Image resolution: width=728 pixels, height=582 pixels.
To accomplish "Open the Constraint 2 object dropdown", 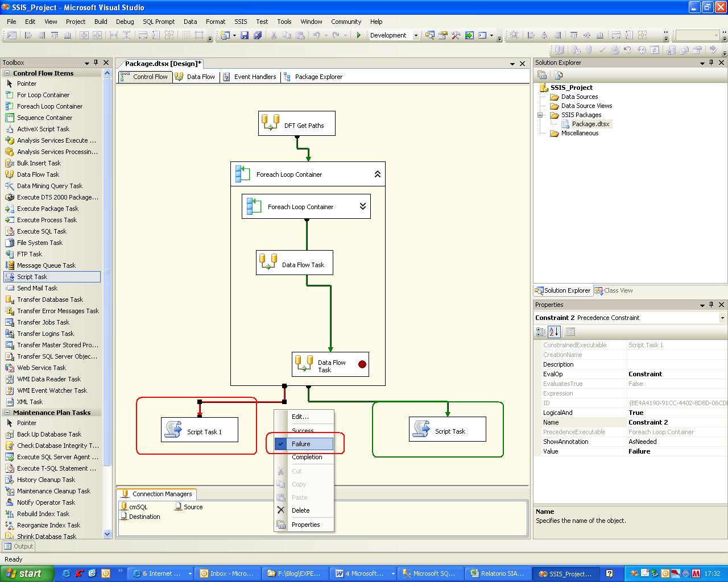I will (x=722, y=318).
